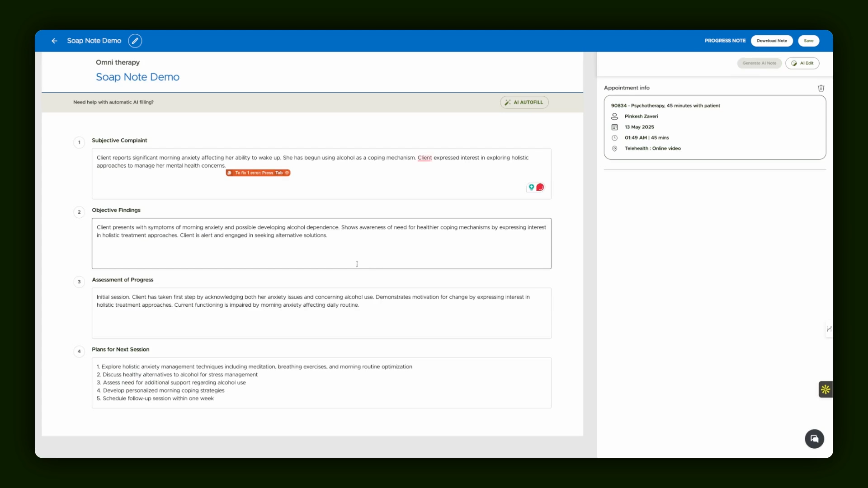Open the chat bubble at bottom right

[814, 439]
